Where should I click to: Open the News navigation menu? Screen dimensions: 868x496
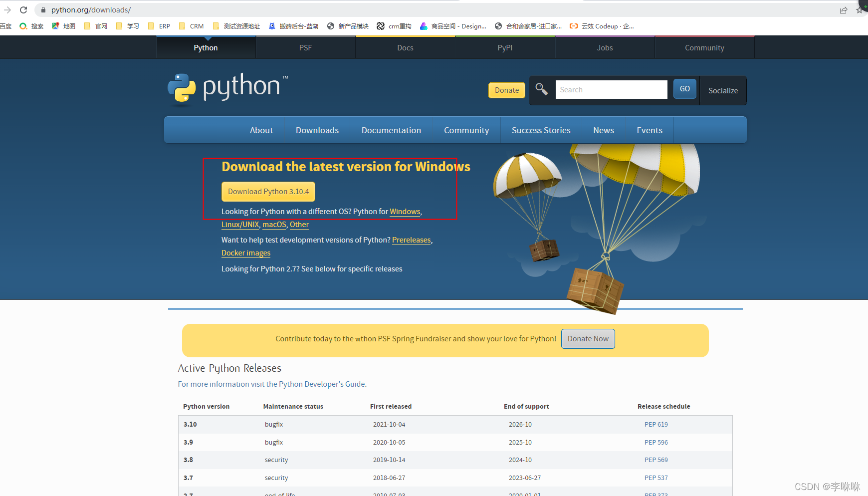coord(604,130)
